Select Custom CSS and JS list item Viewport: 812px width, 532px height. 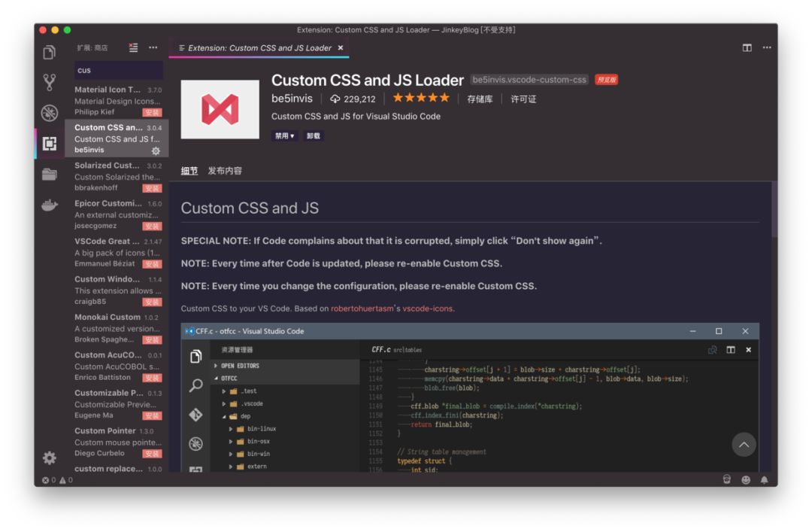click(117, 138)
